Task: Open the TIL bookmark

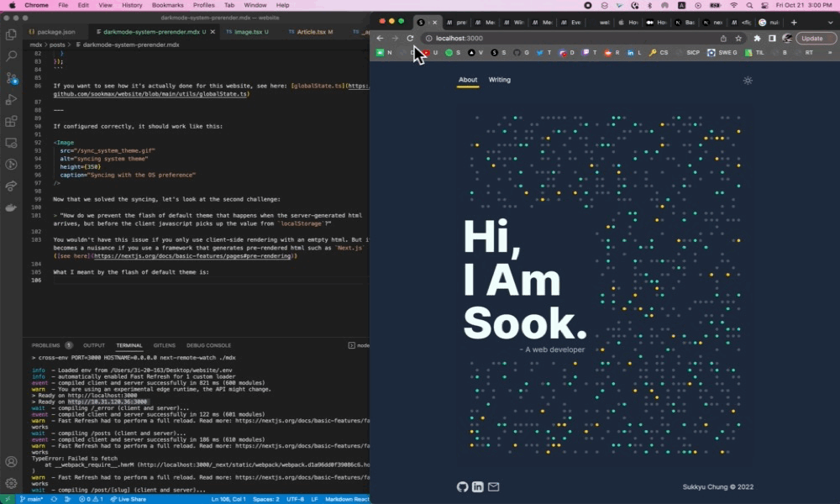Action: (754, 52)
